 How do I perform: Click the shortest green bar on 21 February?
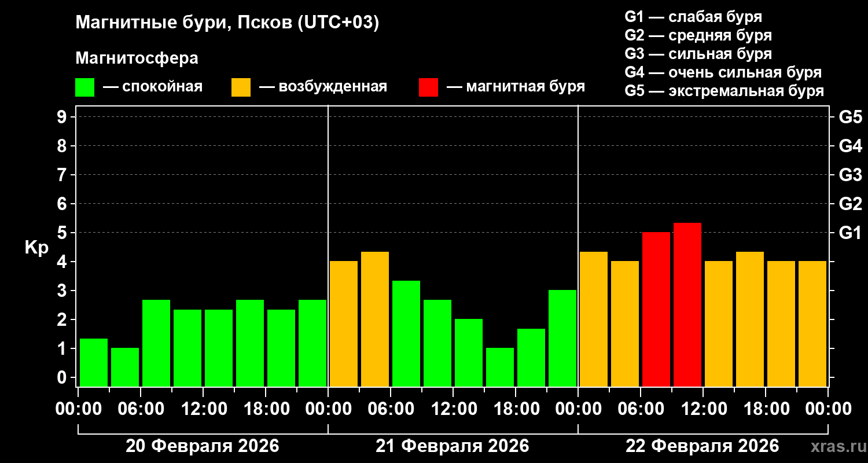500,367
